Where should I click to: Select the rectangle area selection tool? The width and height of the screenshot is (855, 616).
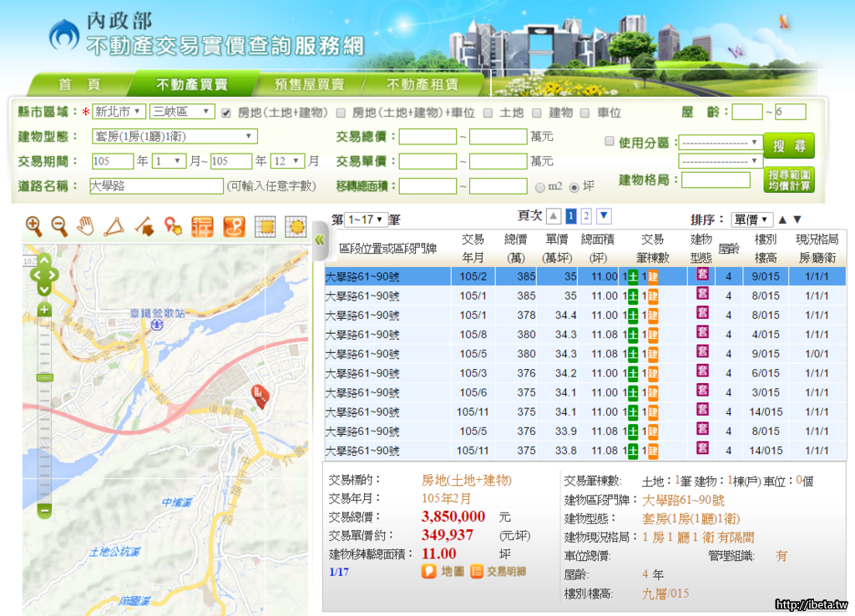pos(265,225)
